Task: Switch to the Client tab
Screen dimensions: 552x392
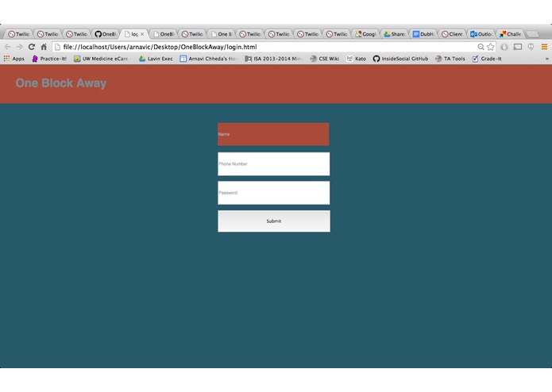Action: coord(452,34)
